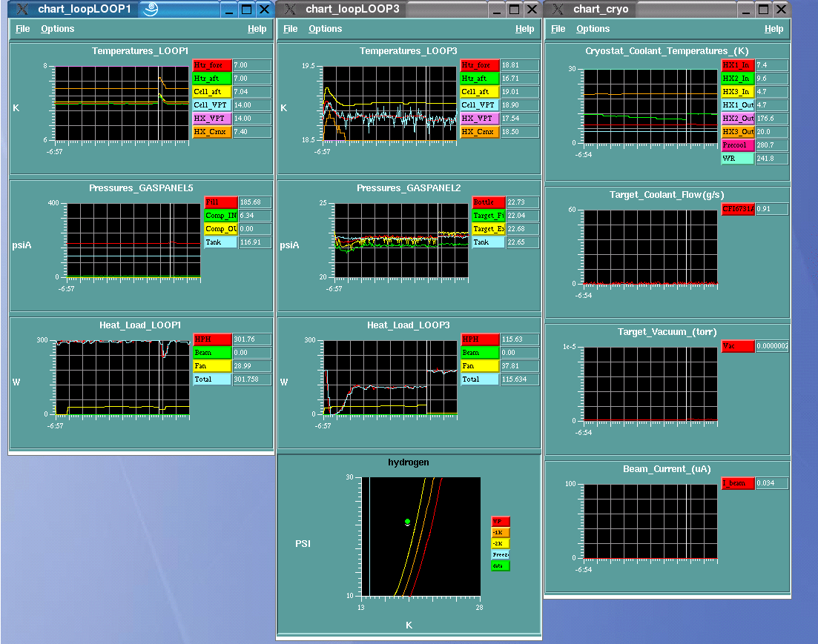818x644 pixels.
Task: Click Fan legend in Heat_Load_LOOP1
Action: (x=212, y=366)
